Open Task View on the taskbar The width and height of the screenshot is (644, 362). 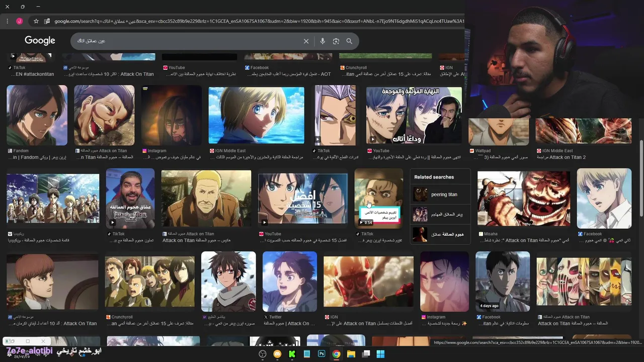(x=366, y=354)
